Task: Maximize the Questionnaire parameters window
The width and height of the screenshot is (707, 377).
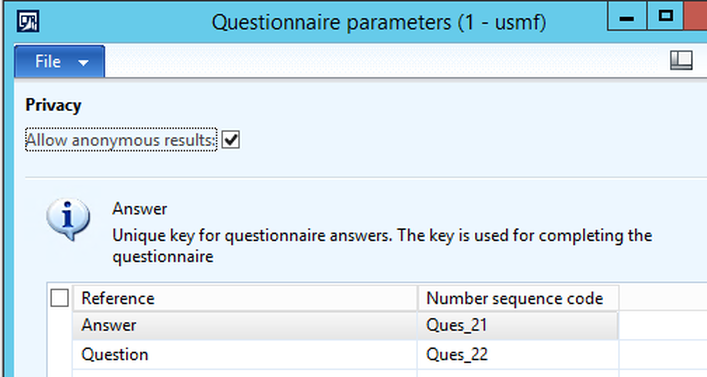Action: [x=665, y=16]
